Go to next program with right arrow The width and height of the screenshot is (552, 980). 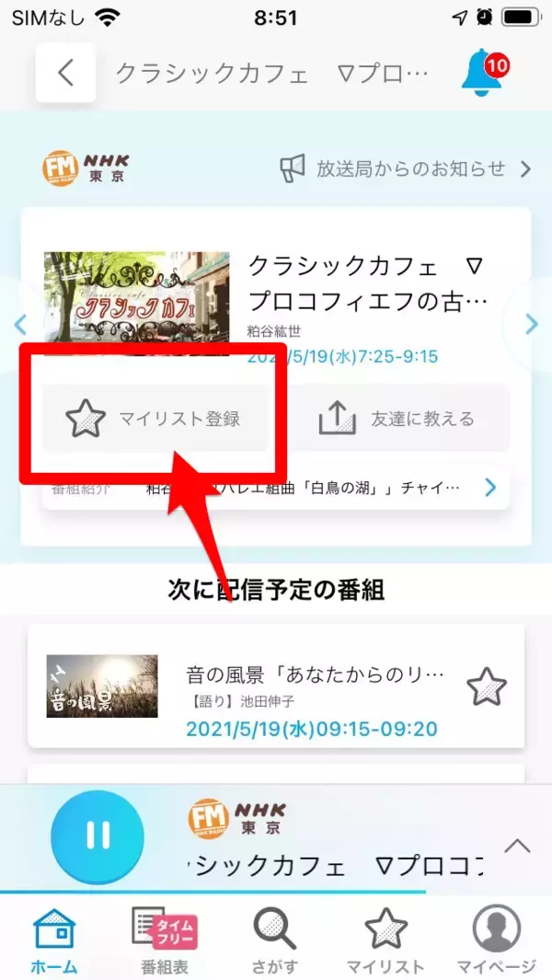pyautogui.click(x=532, y=324)
